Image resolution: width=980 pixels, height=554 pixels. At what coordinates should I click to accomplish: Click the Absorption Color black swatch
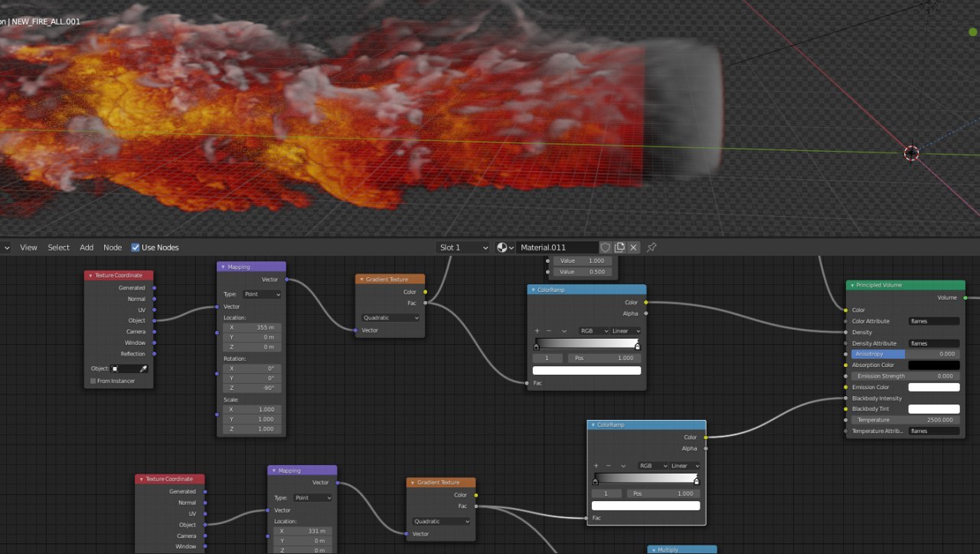(934, 366)
